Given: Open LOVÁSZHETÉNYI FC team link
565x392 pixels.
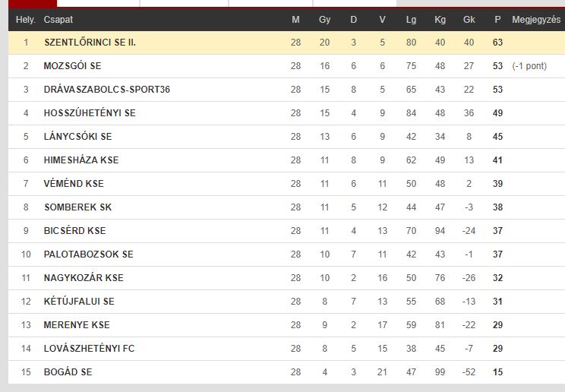Looking at the screenshot, I should [x=89, y=349].
